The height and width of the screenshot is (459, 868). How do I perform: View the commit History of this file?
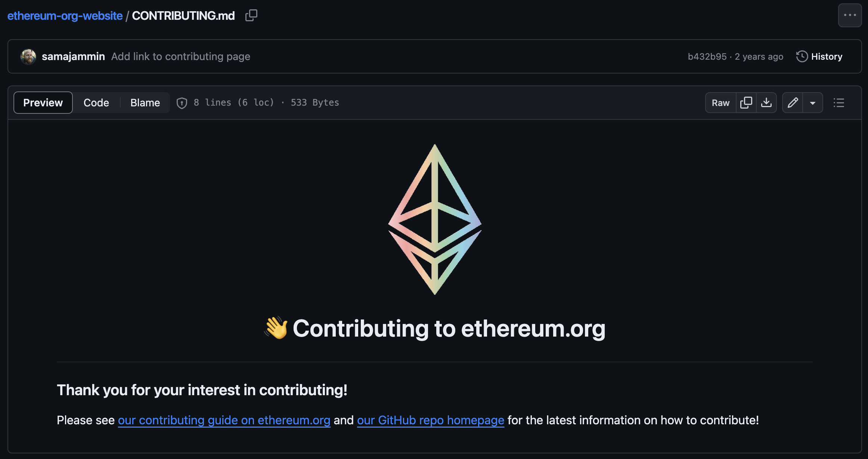pyautogui.click(x=819, y=56)
